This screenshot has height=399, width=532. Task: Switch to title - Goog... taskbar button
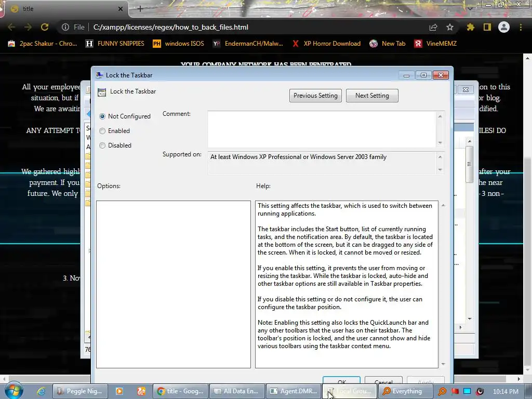click(180, 391)
